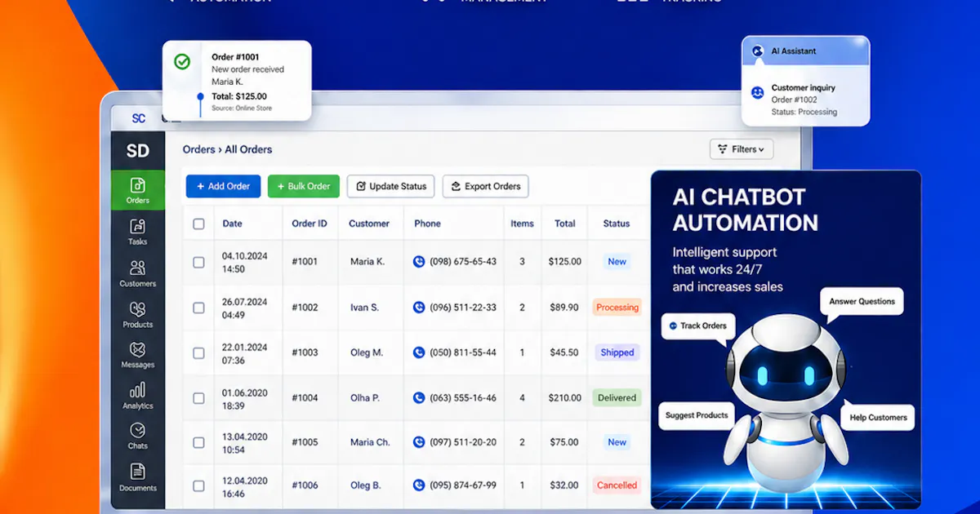Click the SD logo in sidebar
Screen dimensions: 980x514
click(x=138, y=151)
